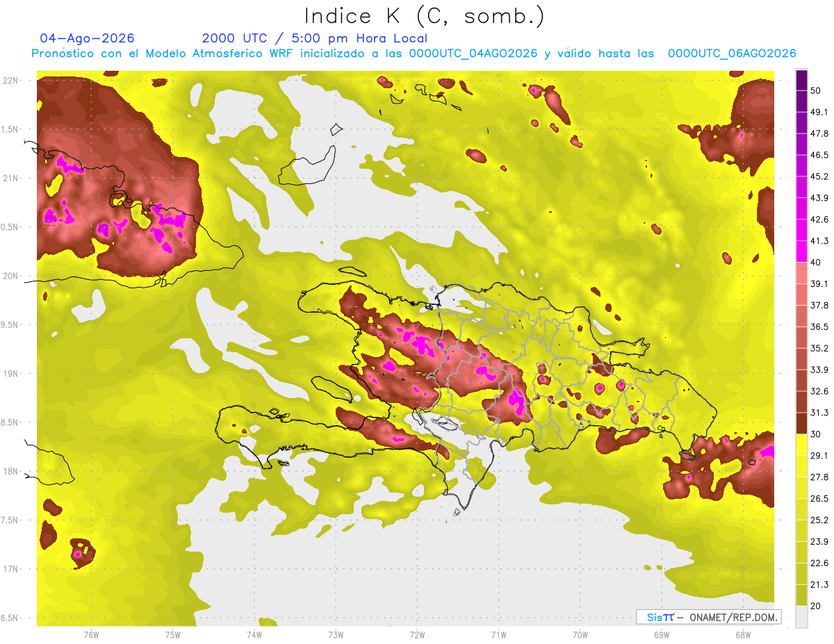Click the '31.3' color bar value
This screenshot has width=834, height=644.
click(819, 413)
